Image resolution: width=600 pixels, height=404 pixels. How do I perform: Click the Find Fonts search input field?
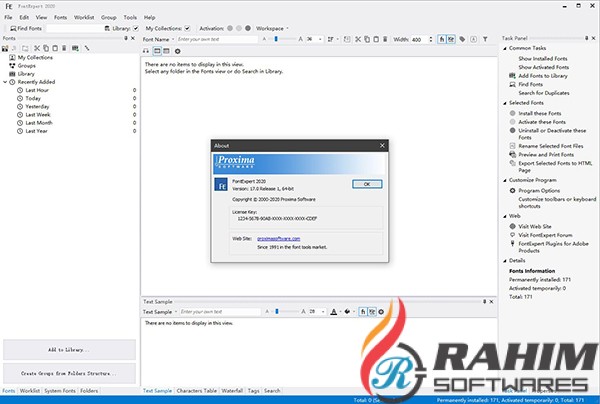pyautogui.click(x=74, y=28)
